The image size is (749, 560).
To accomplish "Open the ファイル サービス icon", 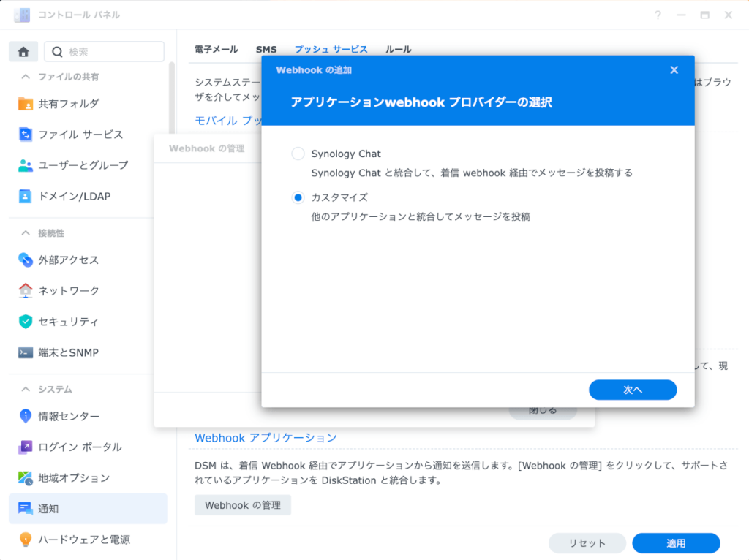I will (x=26, y=135).
